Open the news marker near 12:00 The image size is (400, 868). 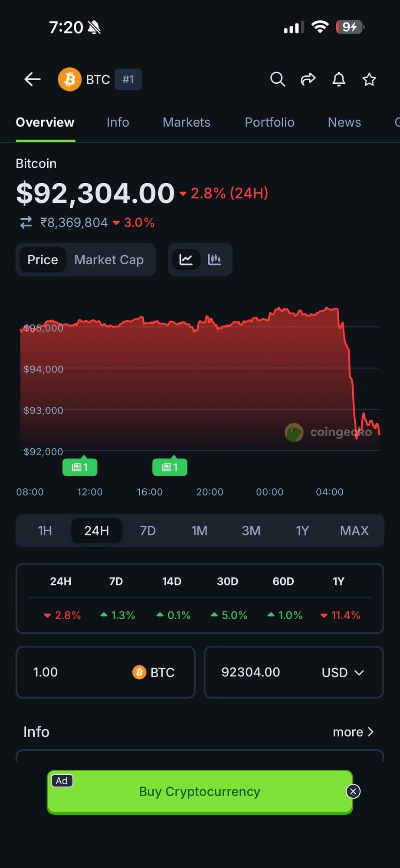click(80, 467)
